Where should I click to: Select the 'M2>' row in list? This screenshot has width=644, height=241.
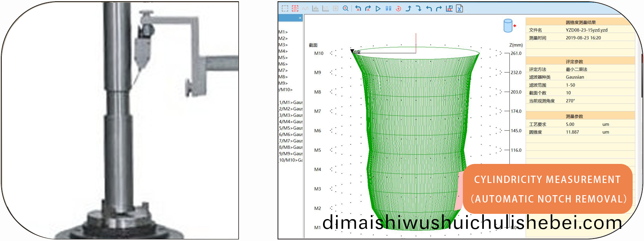(283, 39)
